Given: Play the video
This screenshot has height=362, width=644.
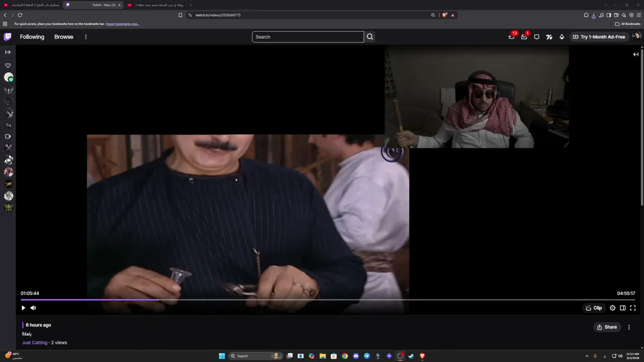Looking at the screenshot, I should tap(23, 308).
